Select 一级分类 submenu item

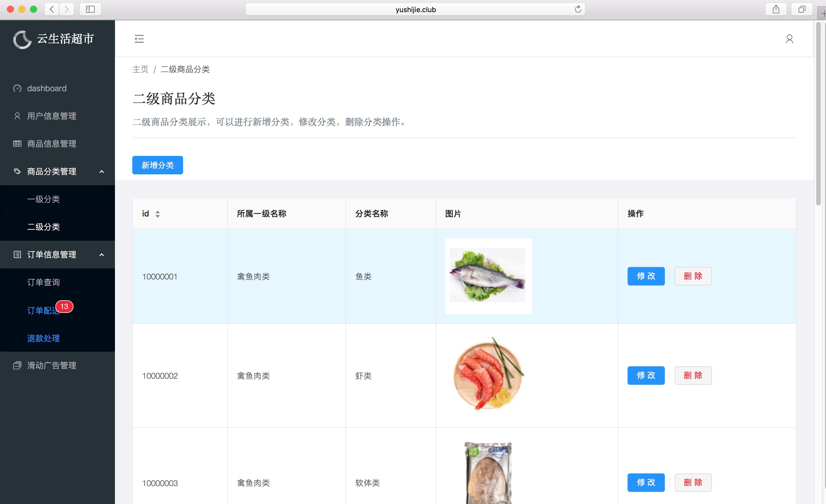pos(44,199)
